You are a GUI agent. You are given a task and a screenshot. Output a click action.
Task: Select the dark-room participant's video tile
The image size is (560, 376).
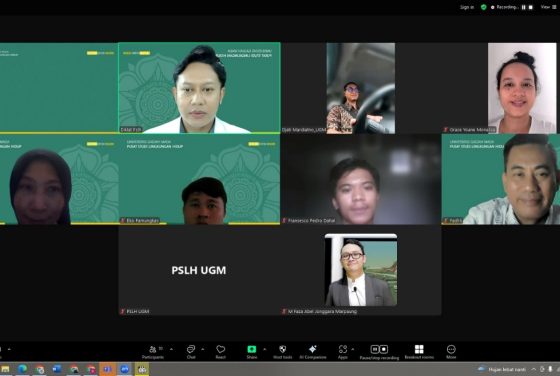pos(361,179)
